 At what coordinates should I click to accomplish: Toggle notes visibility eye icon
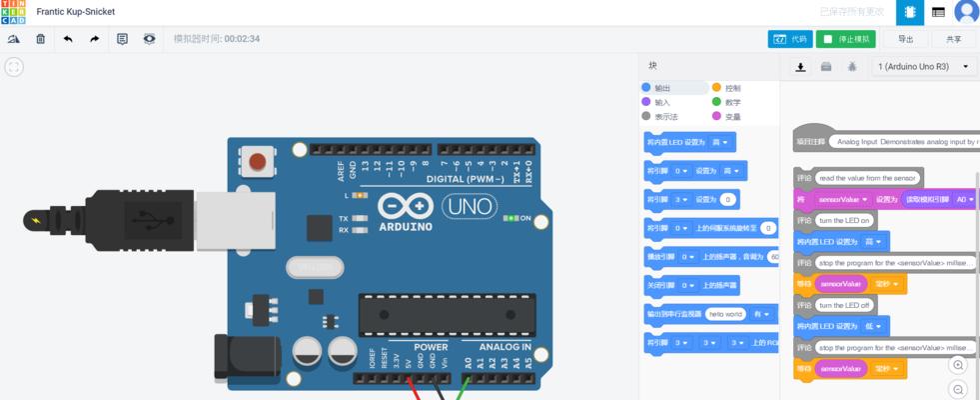[149, 39]
